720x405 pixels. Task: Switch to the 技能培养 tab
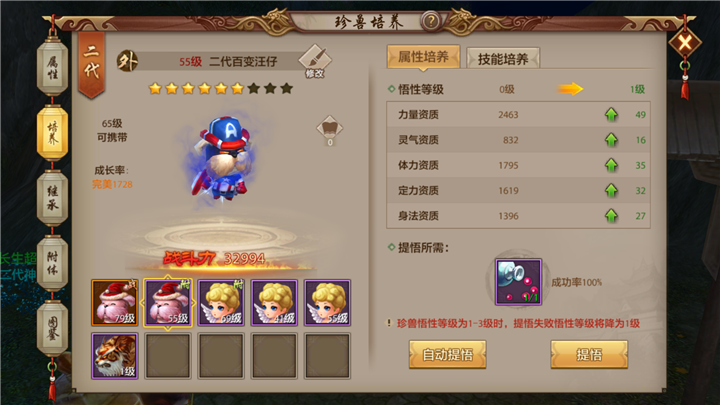point(503,59)
